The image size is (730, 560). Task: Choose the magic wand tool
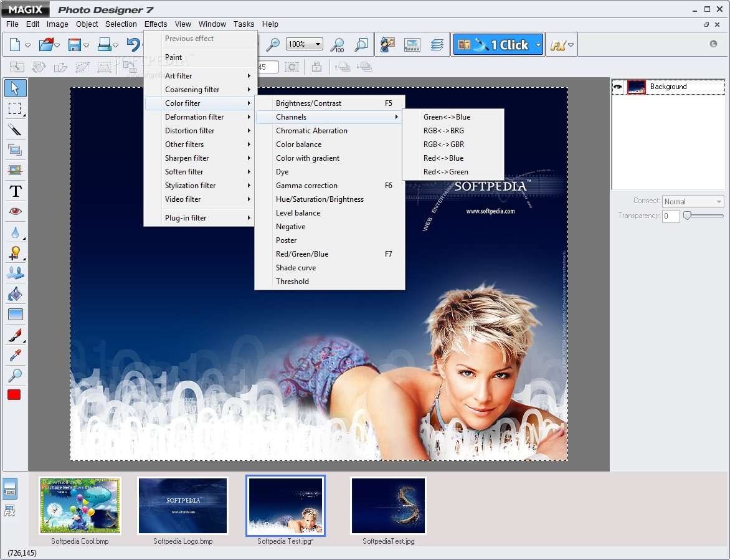15,129
